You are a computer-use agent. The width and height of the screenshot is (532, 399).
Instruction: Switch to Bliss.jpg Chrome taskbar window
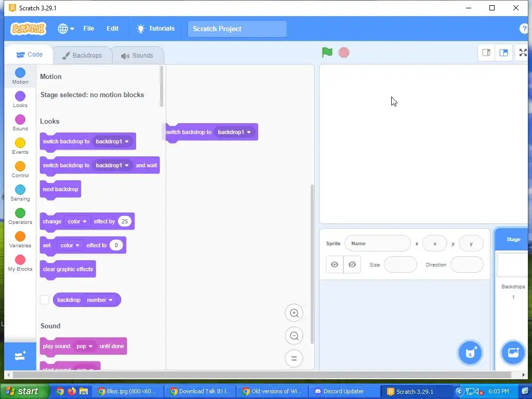(128, 392)
